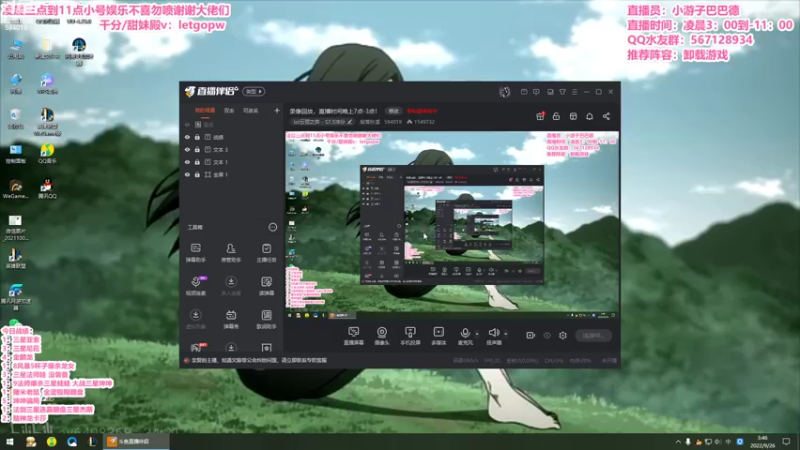This screenshot has height=450, width=800.
Task: Switch to the 我的场景 tab
Action: point(205,110)
